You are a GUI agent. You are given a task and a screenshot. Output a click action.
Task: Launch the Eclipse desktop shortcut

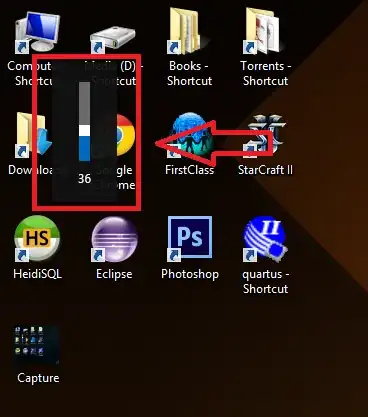click(114, 239)
